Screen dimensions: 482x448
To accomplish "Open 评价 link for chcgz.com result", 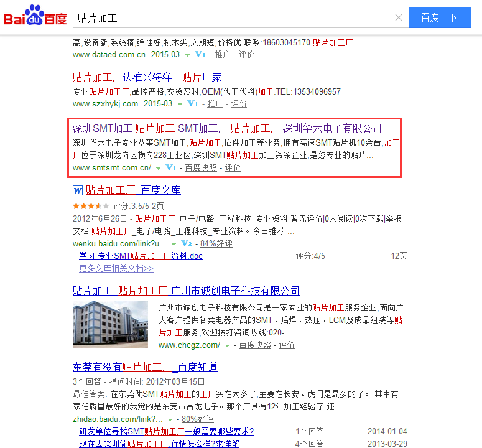I will (287, 345).
